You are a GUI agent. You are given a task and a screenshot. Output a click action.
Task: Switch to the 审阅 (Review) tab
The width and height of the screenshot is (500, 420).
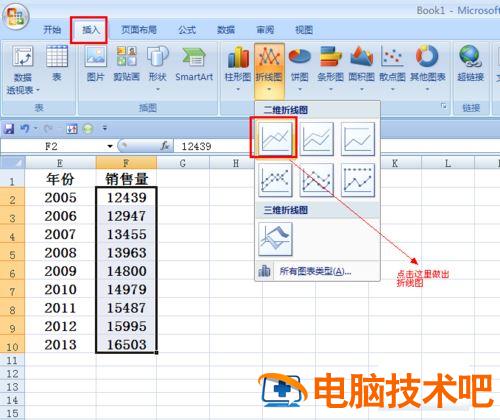point(265,30)
